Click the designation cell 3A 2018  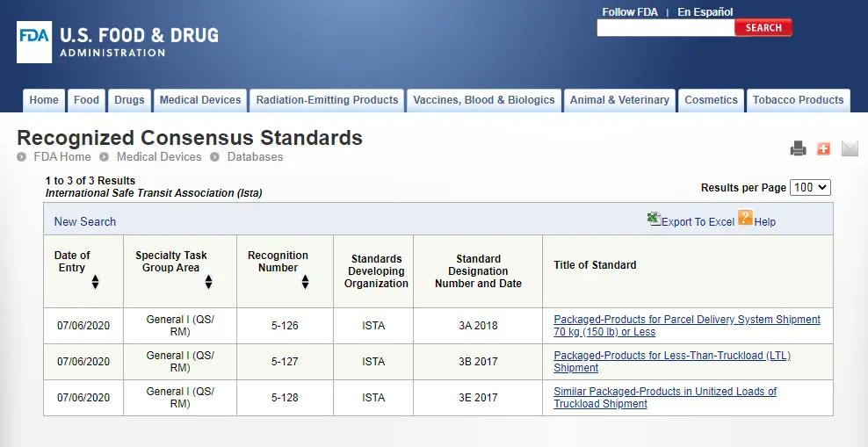click(478, 326)
